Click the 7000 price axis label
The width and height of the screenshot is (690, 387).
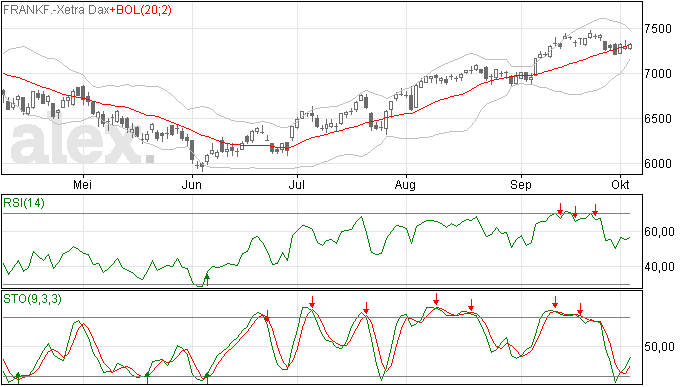(x=658, y=74)
